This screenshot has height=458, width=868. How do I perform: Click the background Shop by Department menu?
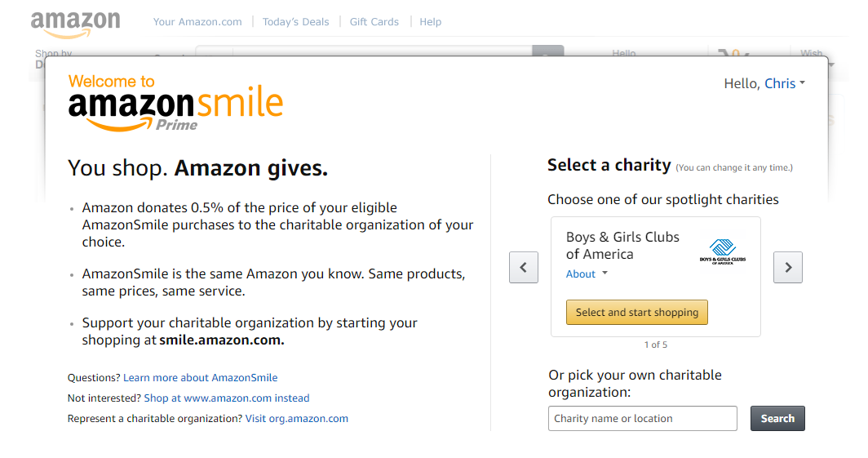point(53,56)
